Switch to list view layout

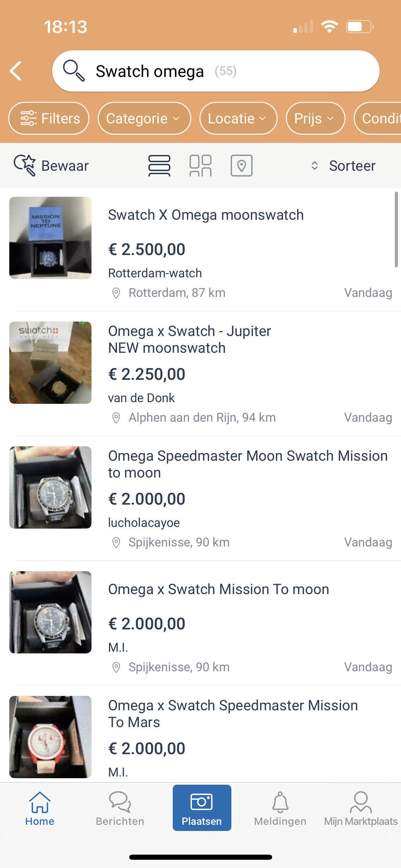coord(159,166)
